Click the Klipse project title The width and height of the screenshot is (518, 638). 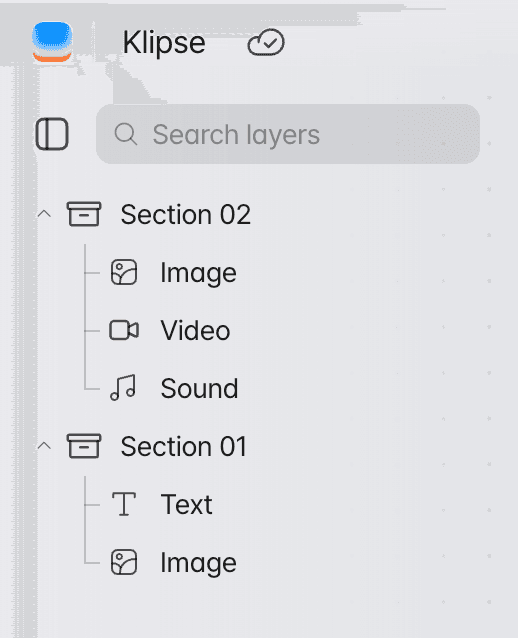click(x=164, y=42)
